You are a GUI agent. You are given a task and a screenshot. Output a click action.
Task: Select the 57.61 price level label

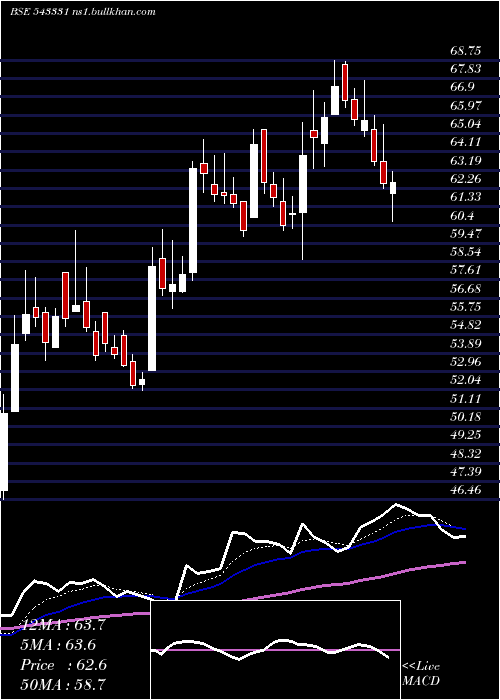click(x=466, y=270)
